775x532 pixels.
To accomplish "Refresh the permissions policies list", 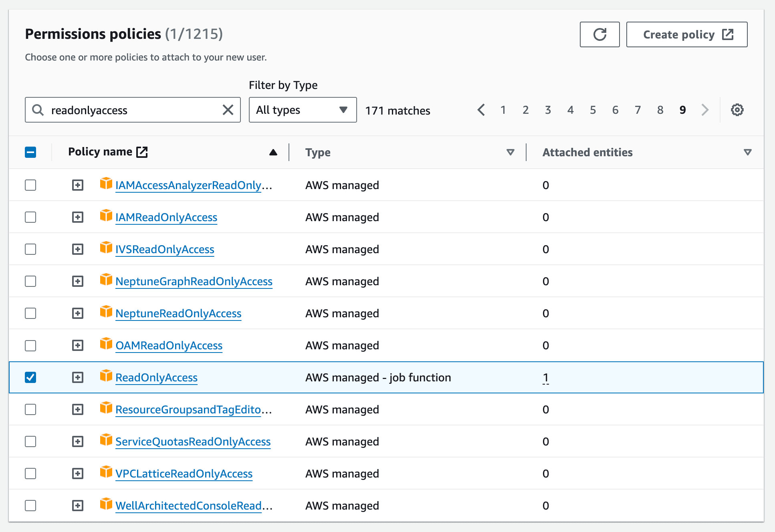I will click(x=599, y=34).
